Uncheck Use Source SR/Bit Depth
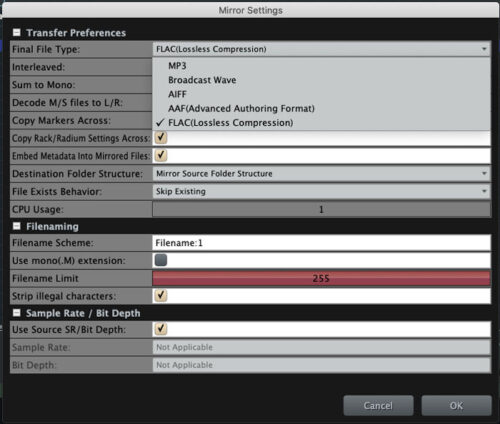 pos(161,329)
